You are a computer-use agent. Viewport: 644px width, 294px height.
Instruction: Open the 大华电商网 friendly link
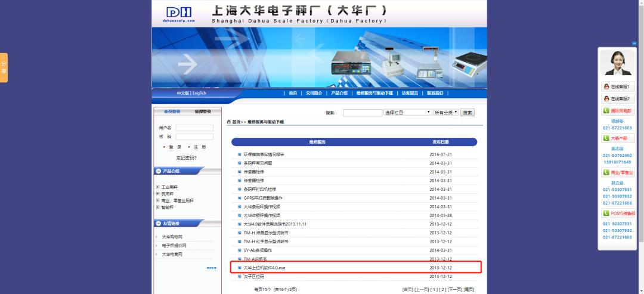172,255
